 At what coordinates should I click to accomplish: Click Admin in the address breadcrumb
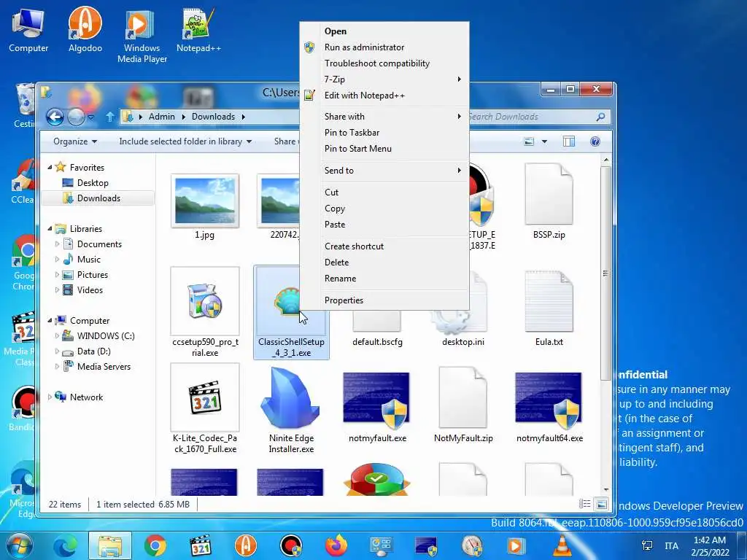click(161, 117)
